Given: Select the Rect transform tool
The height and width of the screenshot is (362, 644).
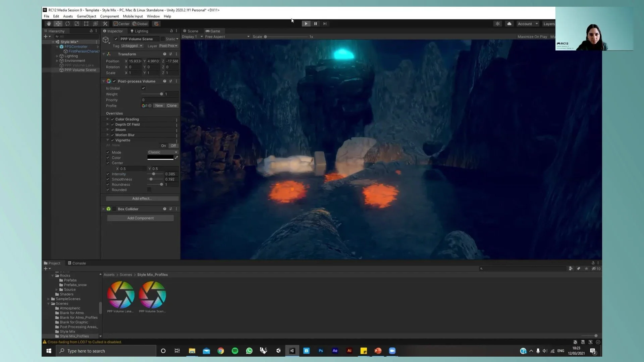Looking at the screenshot, I should pos(86,24).
